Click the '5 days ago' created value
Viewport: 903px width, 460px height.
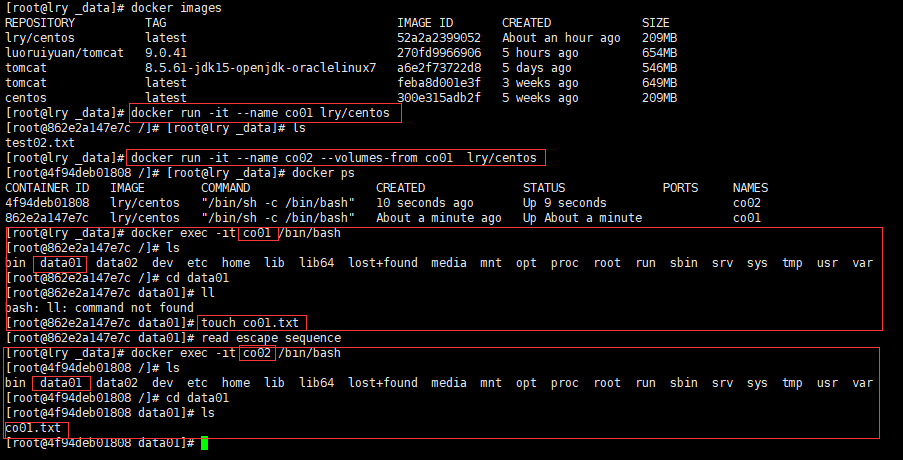(x=537, y=68)
